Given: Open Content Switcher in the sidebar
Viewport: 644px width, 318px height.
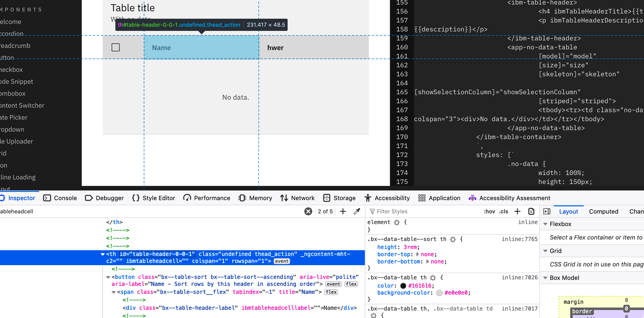Looking at the screenshot, I should 22,106.
